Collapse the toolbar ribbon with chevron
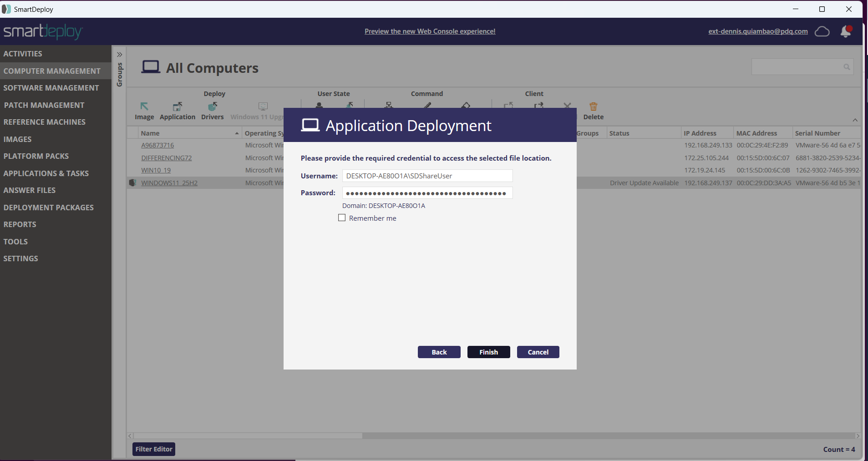Viewport: 868px width, 461px height. pyautogui.click(x=855, y=120)
